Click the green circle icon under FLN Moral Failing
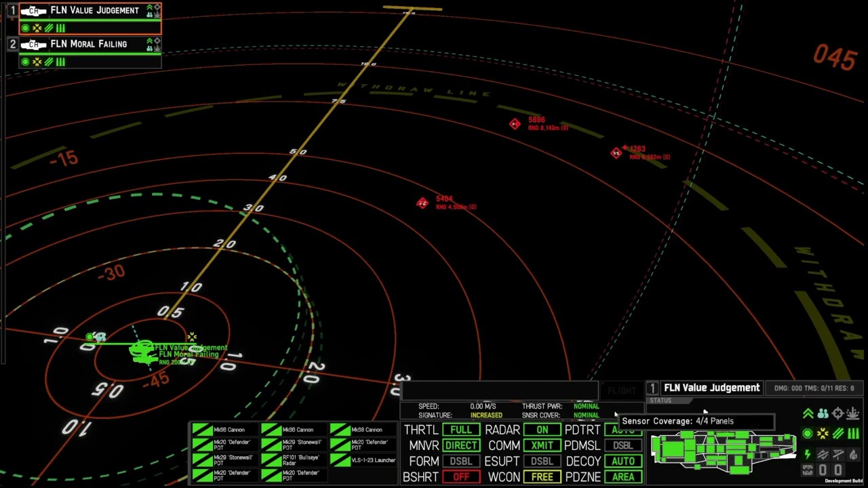The height and width of the screenshot is (488, 868). click(x=25, y=62)
